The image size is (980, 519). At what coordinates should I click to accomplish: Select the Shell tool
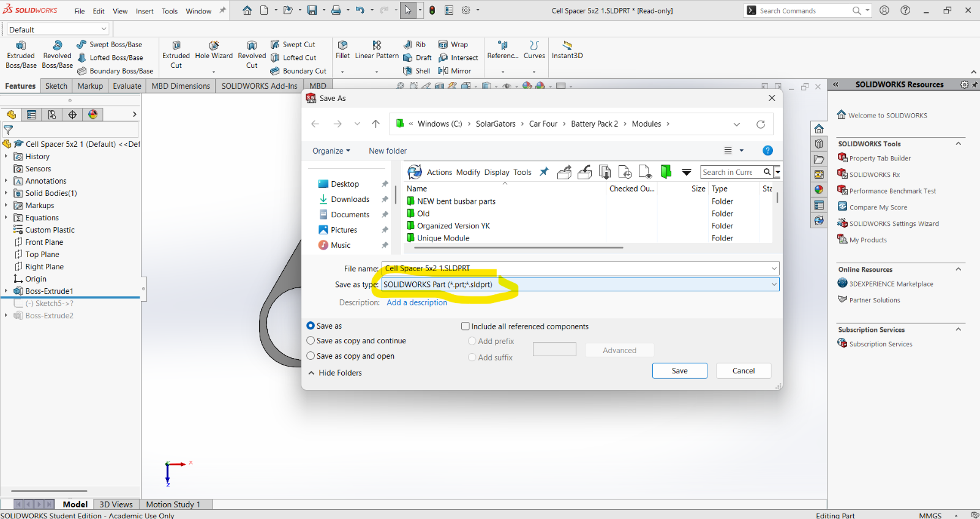click(417, 71)
